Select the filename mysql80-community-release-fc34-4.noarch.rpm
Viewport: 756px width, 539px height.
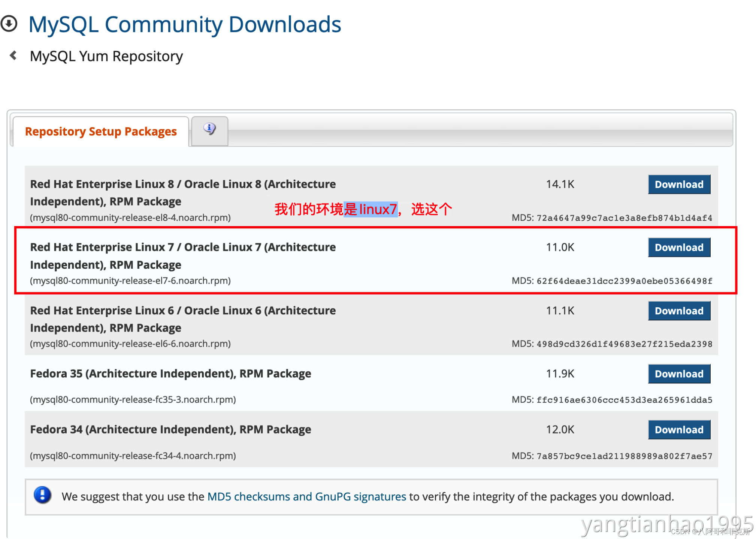[133, 456]
